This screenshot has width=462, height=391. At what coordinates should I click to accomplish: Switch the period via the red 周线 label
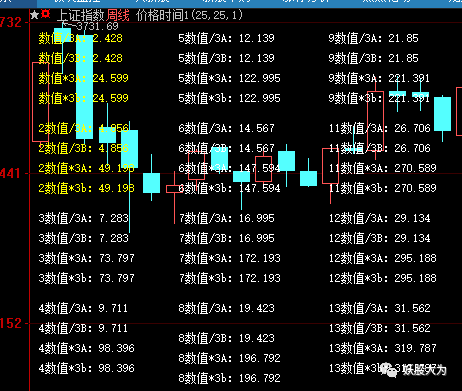pyautogui.click(x=118, y=16)
